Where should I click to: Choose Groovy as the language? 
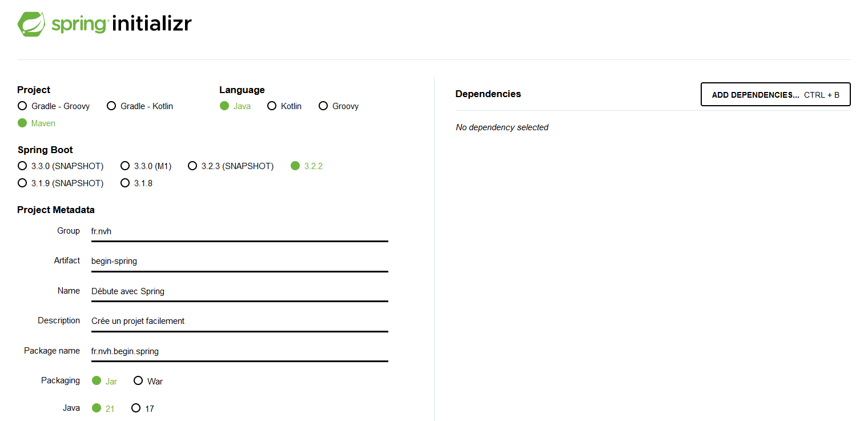339,106
